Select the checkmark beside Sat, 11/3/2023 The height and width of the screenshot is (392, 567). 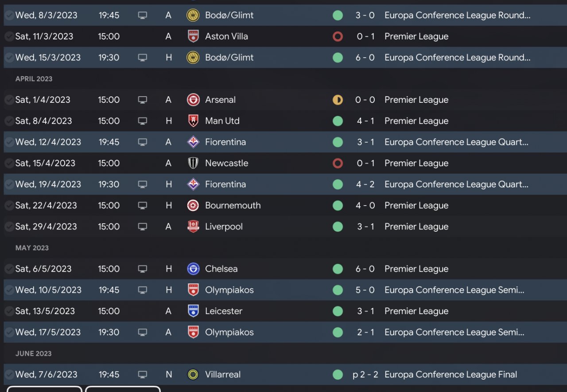[x=9, y=36]
